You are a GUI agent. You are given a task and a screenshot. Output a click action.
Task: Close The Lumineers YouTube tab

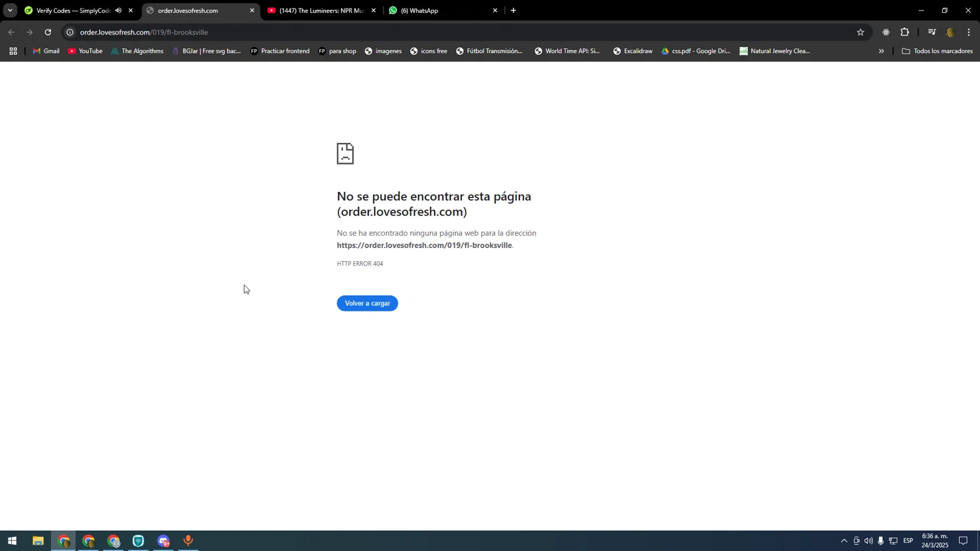click(x=374, y=10)
